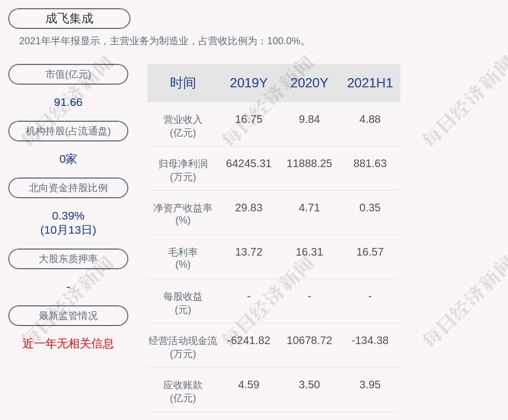
Task: Select the 归母净利润 (万元) row label
Action: coord(183,170)
